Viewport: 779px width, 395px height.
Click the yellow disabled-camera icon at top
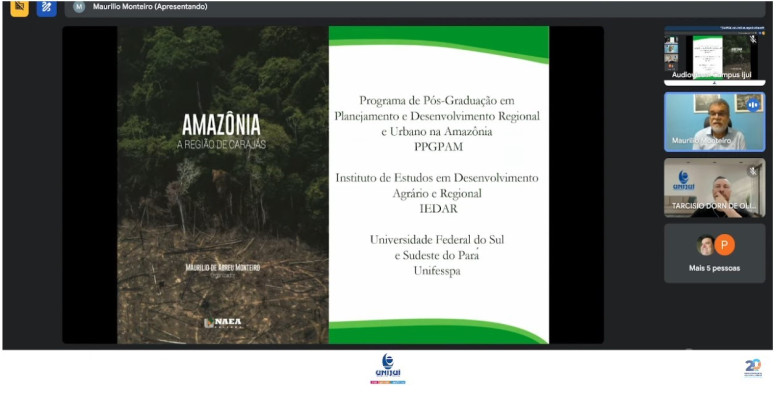point(19,7)
